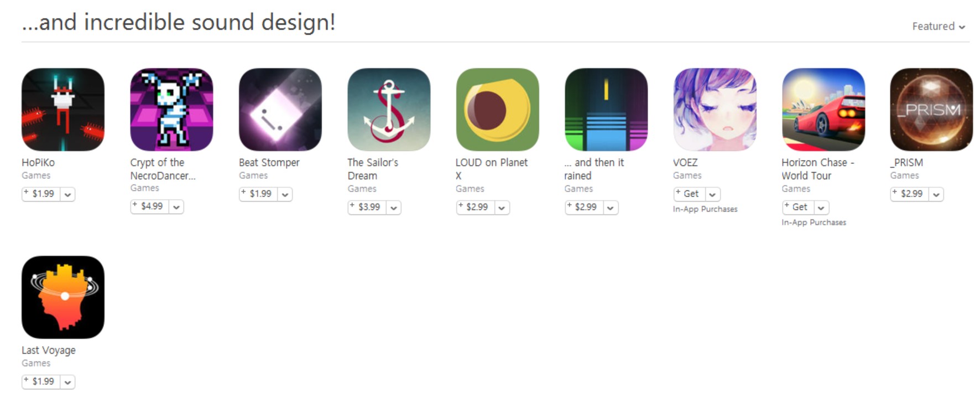This screenshot has height=402, width=980.
Task: Buy Last Voyage for $1.99
Action: click(41, 382)
